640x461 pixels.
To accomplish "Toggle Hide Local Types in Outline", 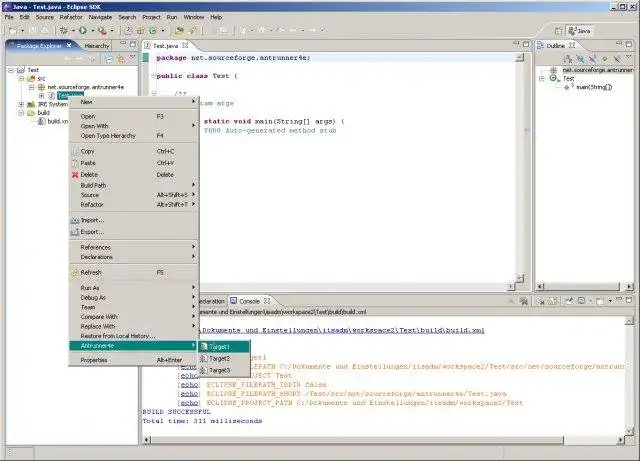I will click(617, 59).
